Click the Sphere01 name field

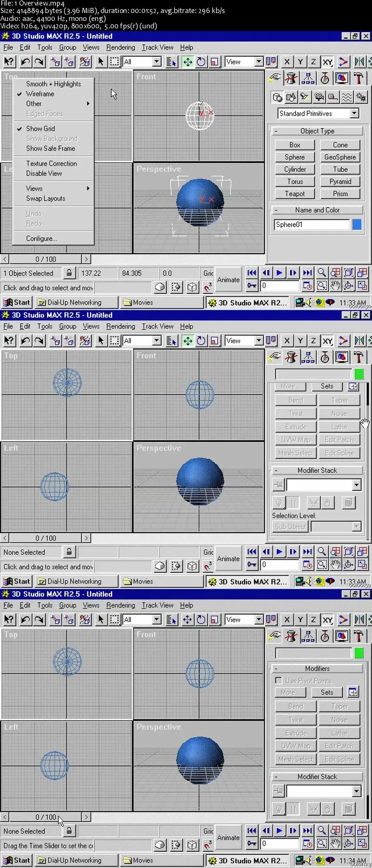coord(311,225)
